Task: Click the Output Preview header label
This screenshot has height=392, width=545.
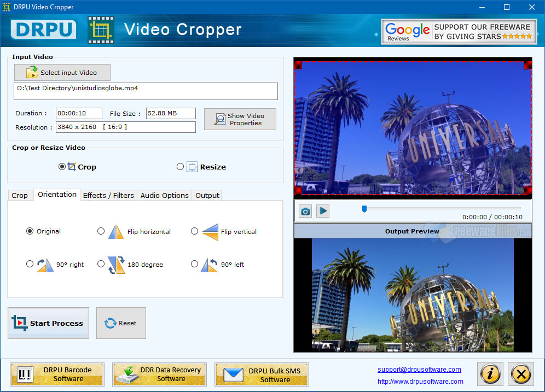Action: (412, 231)
